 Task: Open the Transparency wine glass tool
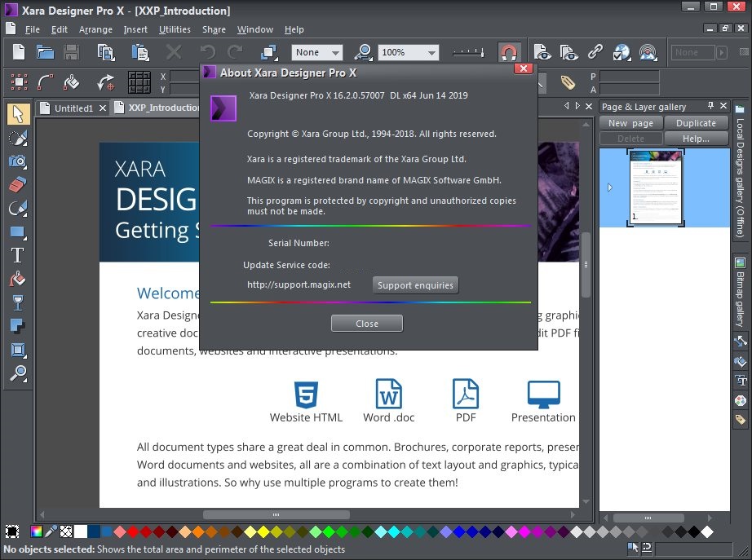(x=18, y=302)
